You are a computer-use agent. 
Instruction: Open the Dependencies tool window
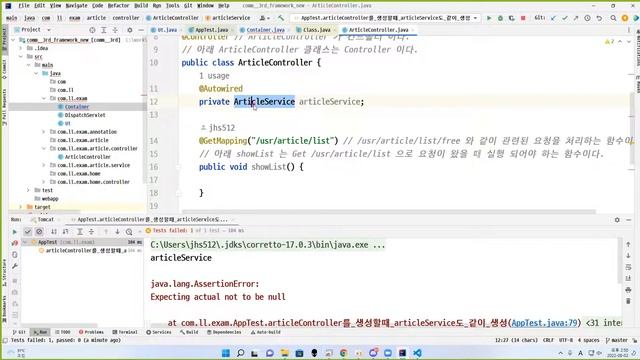(224, 332)
